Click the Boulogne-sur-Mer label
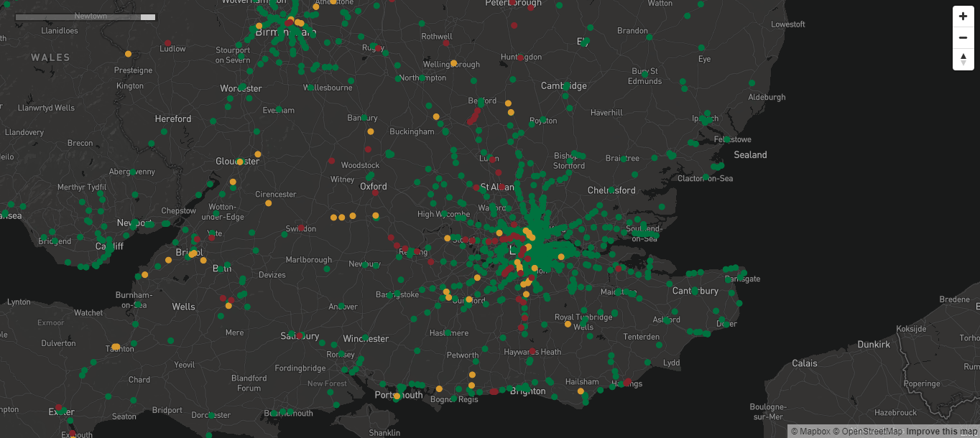Screen dimensions: 980x438 (767, 411)
